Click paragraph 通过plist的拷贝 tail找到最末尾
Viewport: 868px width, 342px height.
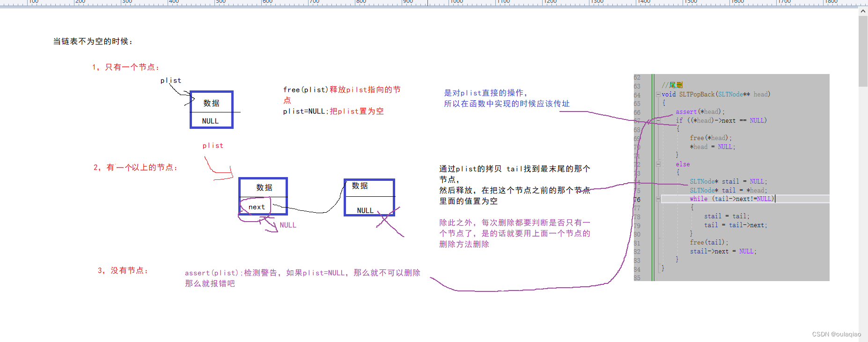tap(515, 185)
